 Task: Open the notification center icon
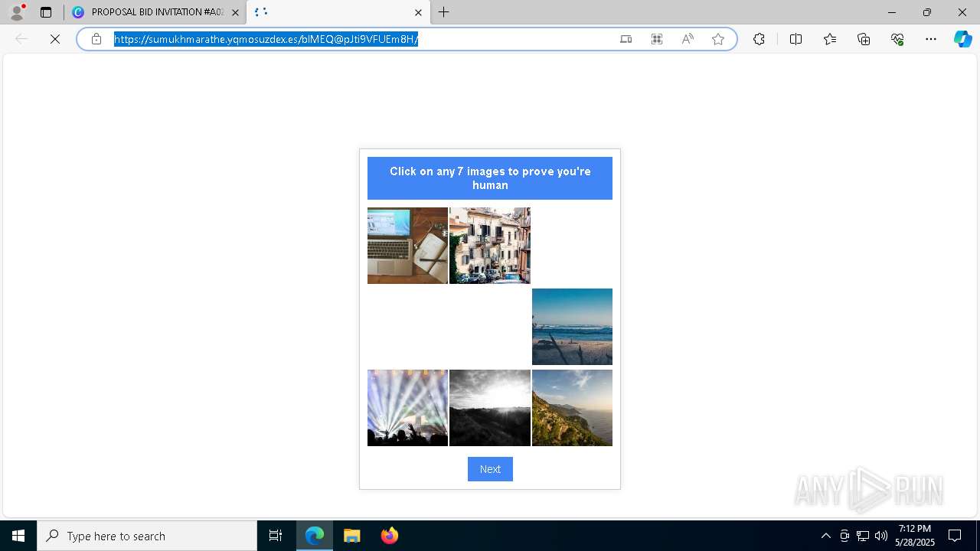pyautogui.click(x=955, y=536)
